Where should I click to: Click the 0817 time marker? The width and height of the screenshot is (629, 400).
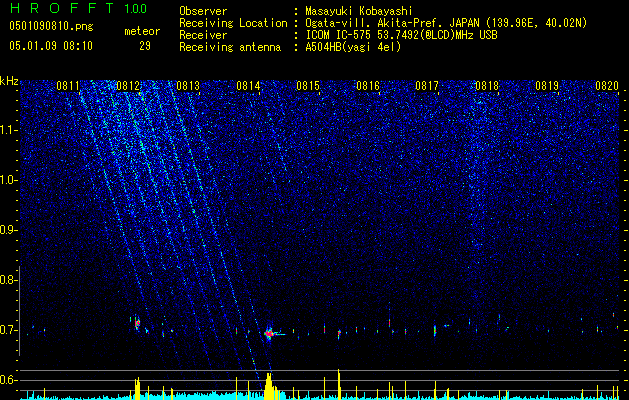(427, 85)
